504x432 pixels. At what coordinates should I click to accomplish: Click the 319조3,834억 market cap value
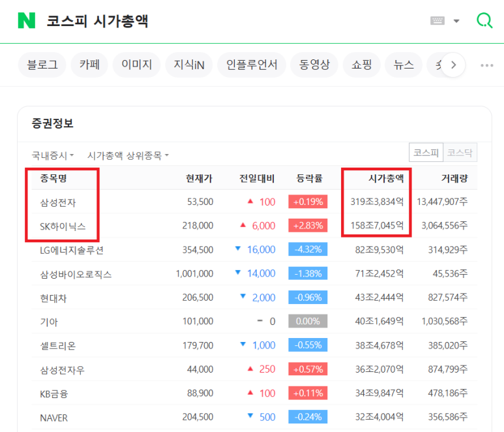tap(377, 202)
